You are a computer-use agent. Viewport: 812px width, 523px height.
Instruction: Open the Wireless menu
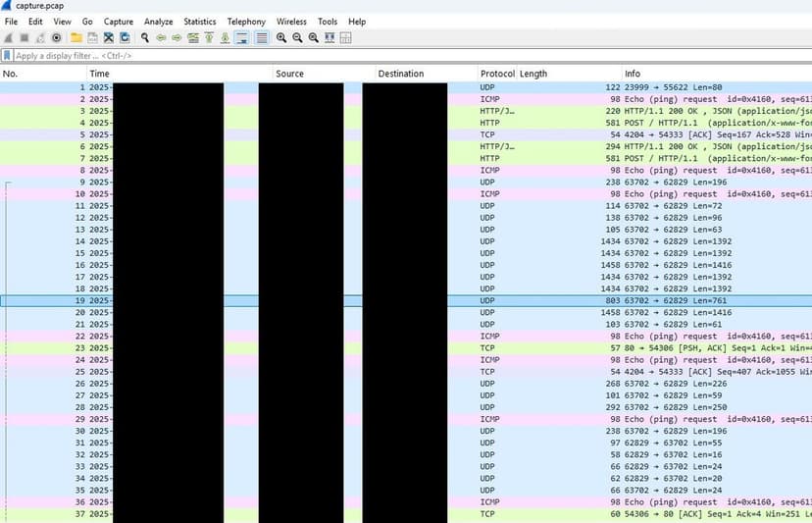(291, 22)
